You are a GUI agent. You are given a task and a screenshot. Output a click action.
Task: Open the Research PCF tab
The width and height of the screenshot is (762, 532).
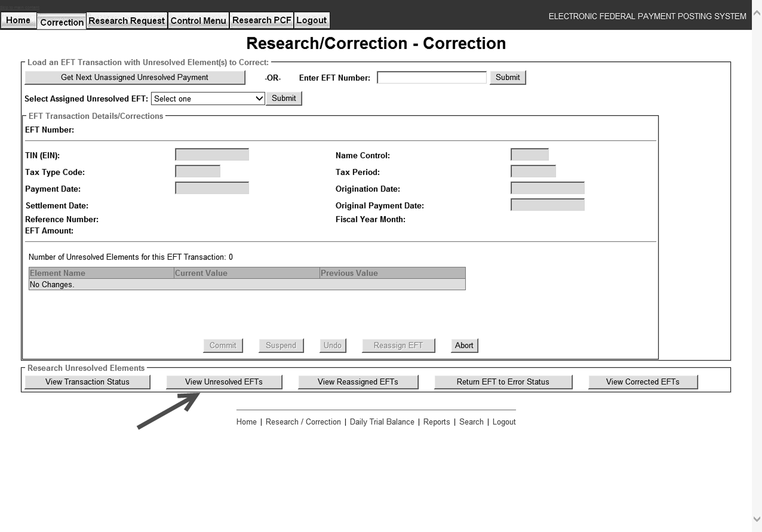coord(262,20)
